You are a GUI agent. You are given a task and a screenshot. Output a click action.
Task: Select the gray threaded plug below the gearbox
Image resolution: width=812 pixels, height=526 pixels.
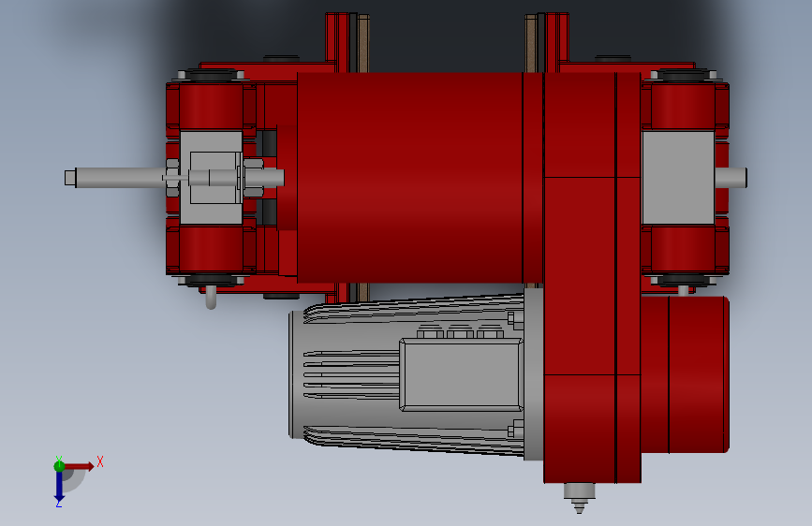(579, 497)
